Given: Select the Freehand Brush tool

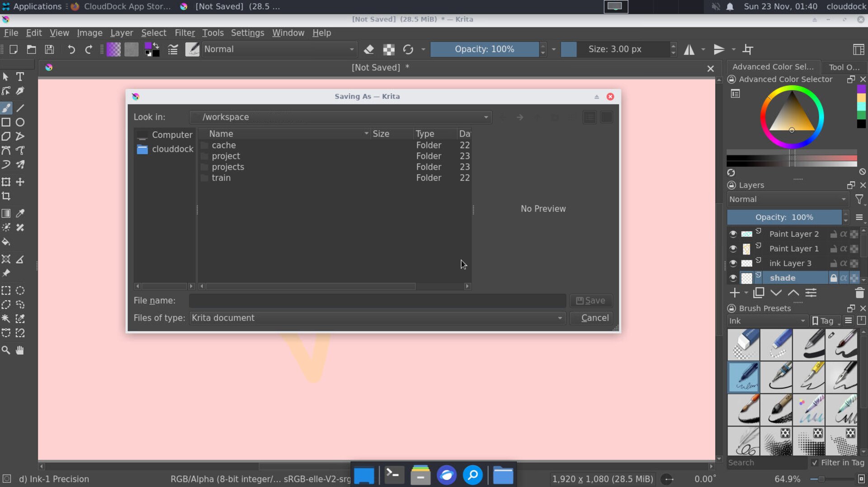Looking at the screenshot, I should pos(6,108).
